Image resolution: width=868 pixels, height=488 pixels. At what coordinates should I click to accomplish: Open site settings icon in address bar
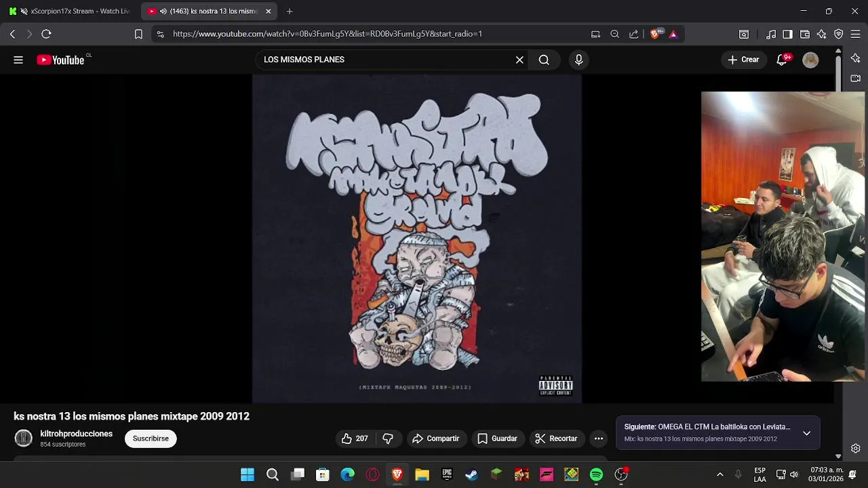pos(160,34)
